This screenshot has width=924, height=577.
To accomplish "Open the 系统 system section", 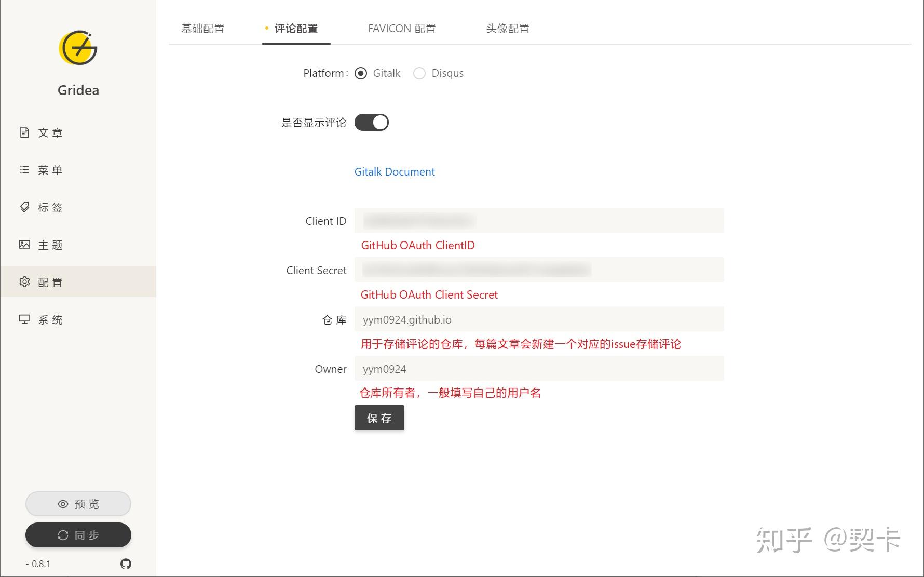I will pyautogui.click(x=78, y=319).
